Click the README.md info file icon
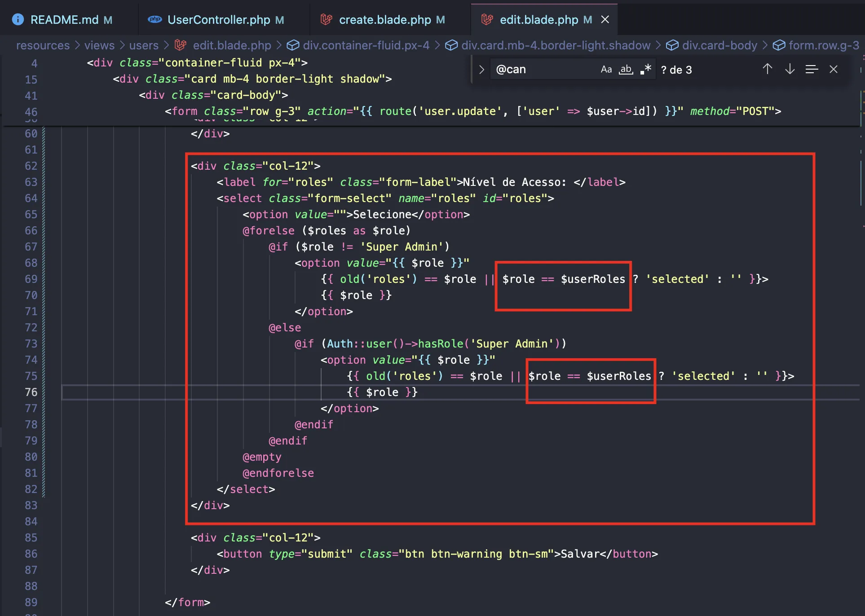Viewport: 865px width, 616px height. (18, 20)
